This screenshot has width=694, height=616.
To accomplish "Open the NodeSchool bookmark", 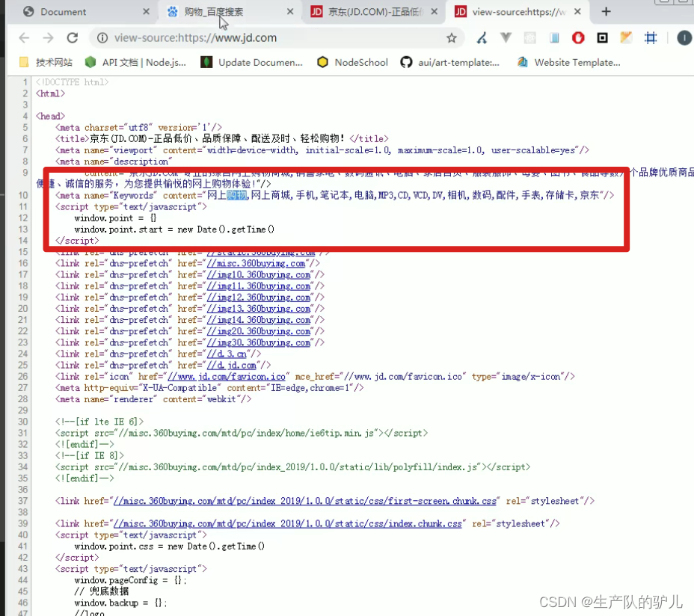I will click(353, 62).
